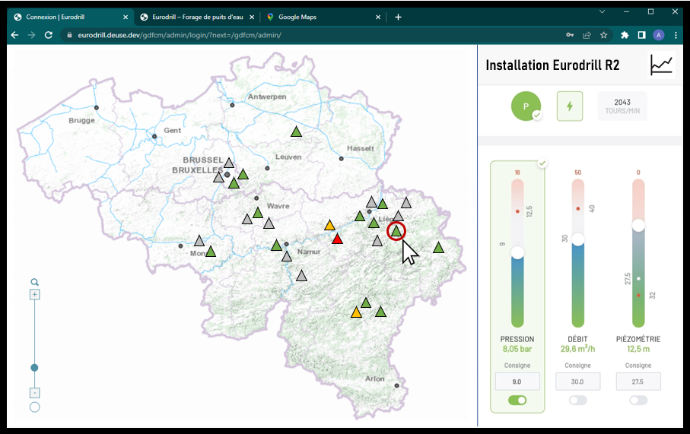Zoom out with the map minus button

click(x=34, y=393)
